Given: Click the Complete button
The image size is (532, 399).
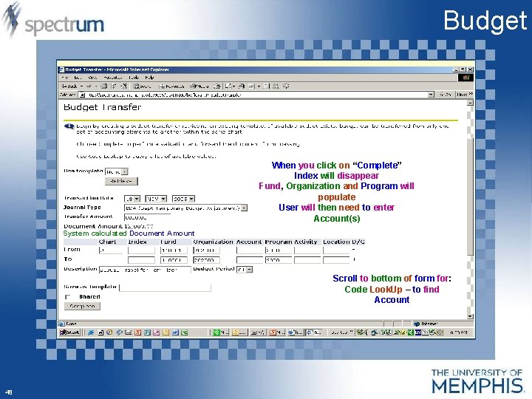Looking at the screenshot, I should tap(82, 306).
